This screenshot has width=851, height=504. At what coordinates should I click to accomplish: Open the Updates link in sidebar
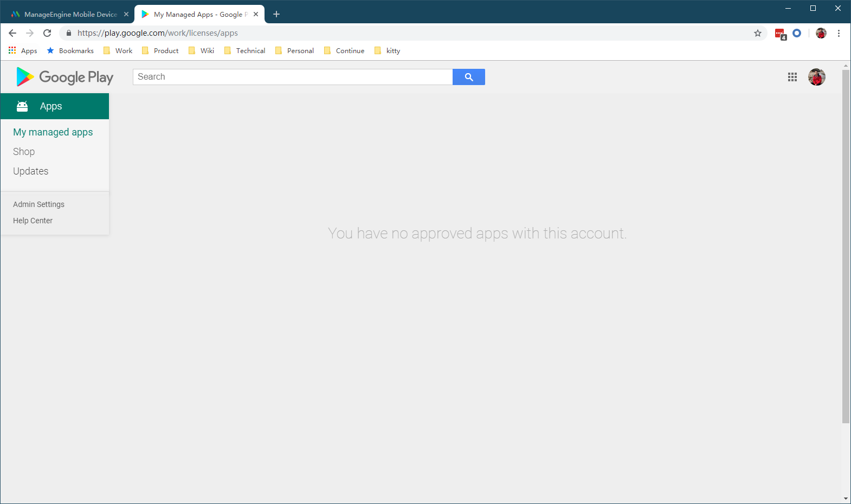[x=31, y=171]
